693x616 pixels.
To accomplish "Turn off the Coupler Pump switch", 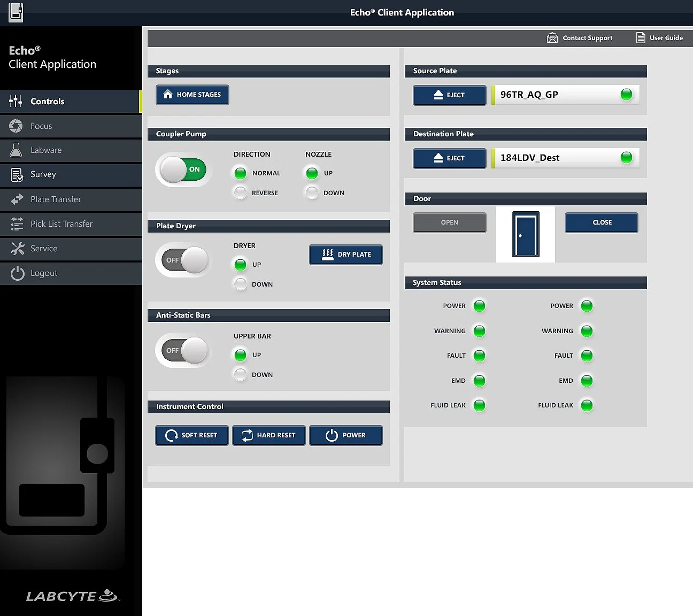I will point(183,170).
